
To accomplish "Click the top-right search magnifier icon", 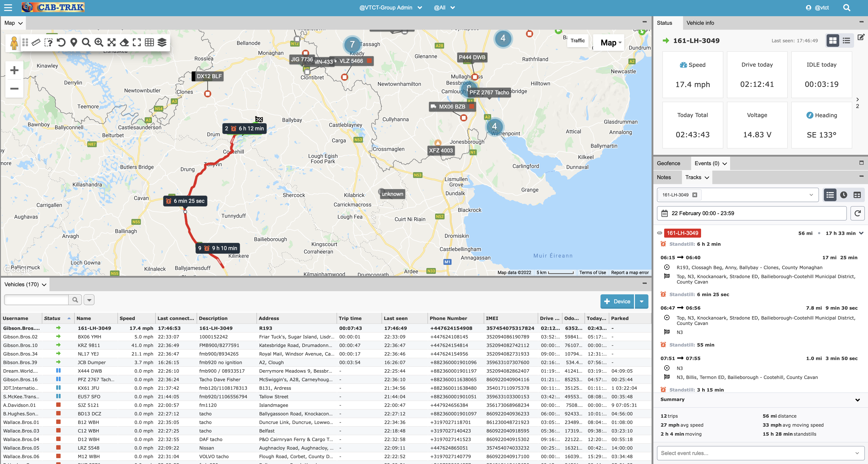I will [x=846, y=7].
